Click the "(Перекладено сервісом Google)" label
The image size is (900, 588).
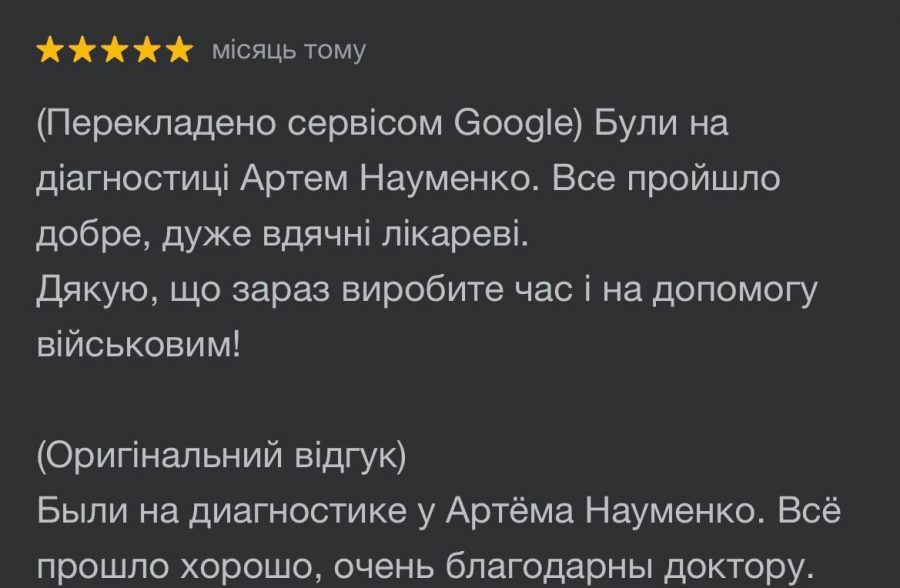point(310,124)
